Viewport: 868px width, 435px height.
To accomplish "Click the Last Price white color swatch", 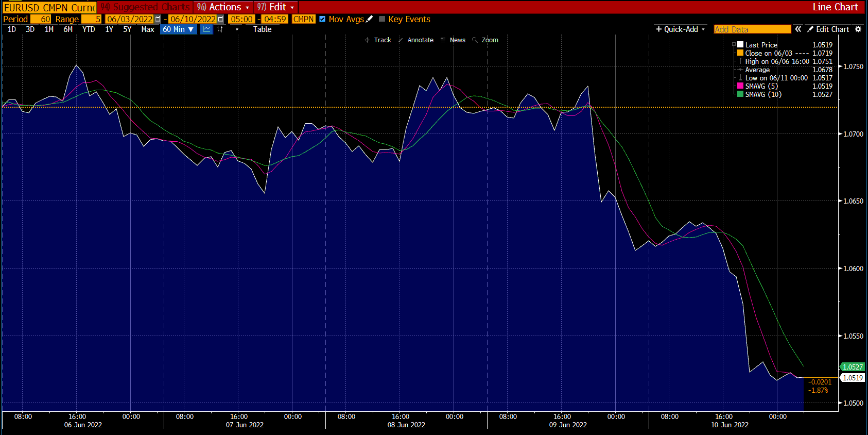I will pyautogui.click(x=740, y=45).
